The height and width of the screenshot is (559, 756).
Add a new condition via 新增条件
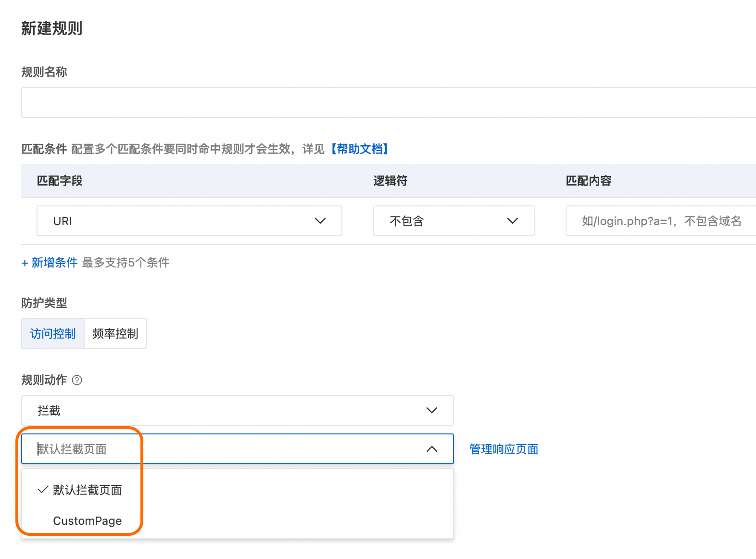pyautogui.click(x=50, y=263)
